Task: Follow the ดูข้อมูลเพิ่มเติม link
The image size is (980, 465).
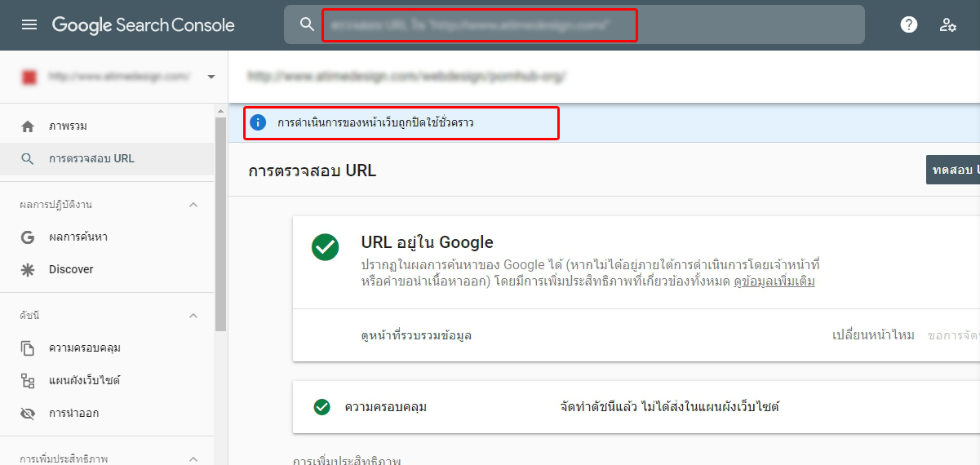Action: pyautogui.click(x=774, y=281)
